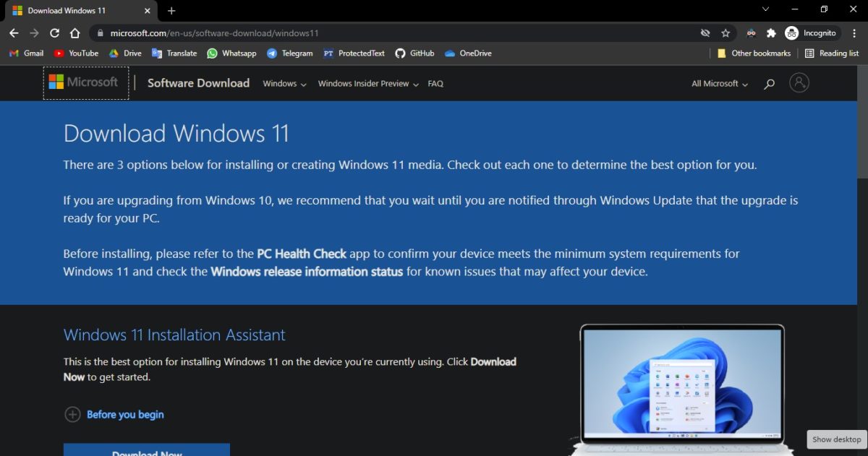Open the Gmail bookmark

[26, 53]
